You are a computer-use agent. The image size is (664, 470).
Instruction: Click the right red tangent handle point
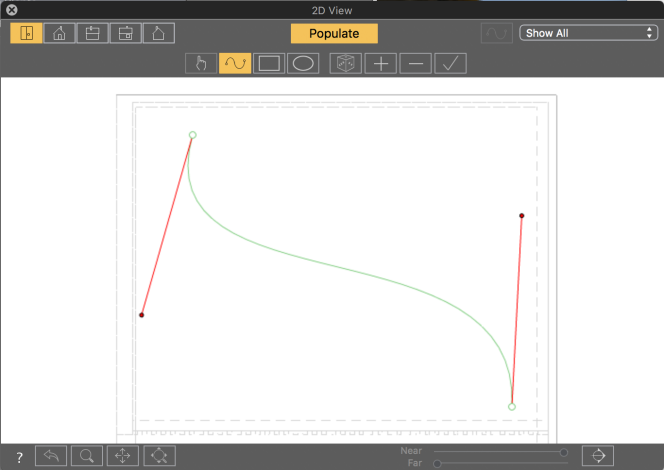point(522,216)
